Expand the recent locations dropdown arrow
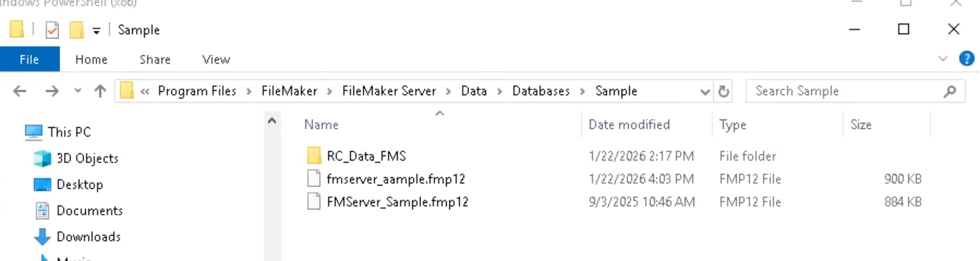Screen dimensions: 980x261 tap(78, 91)
